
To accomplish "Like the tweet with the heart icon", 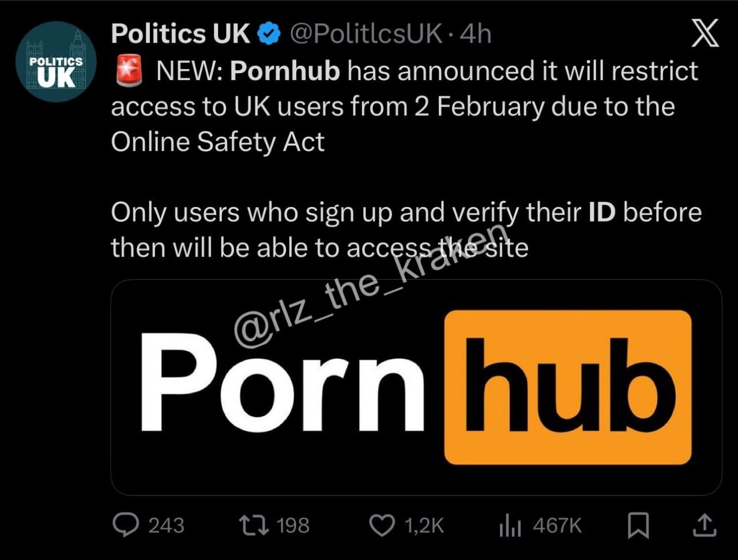I will (x=381, y=525).
